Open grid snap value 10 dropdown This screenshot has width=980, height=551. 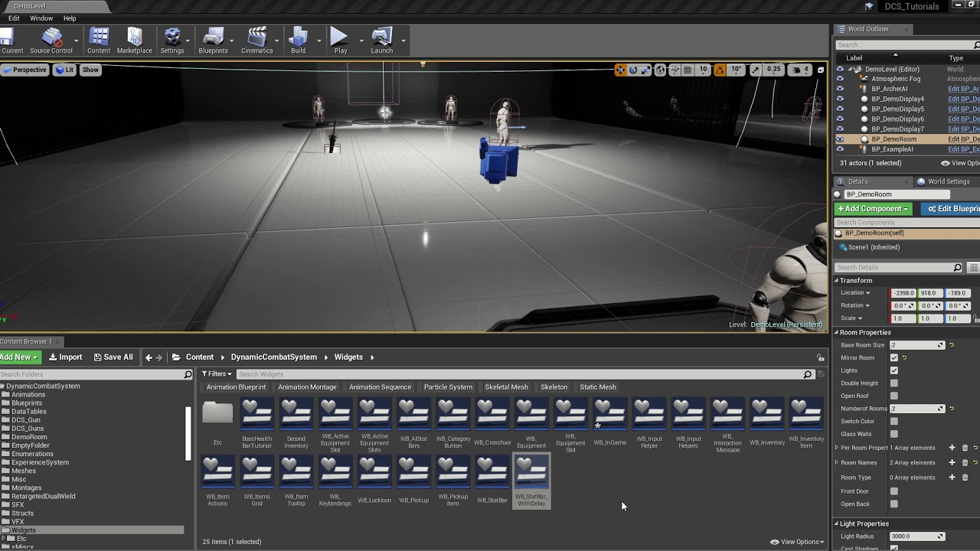click(x=703, y=70)
